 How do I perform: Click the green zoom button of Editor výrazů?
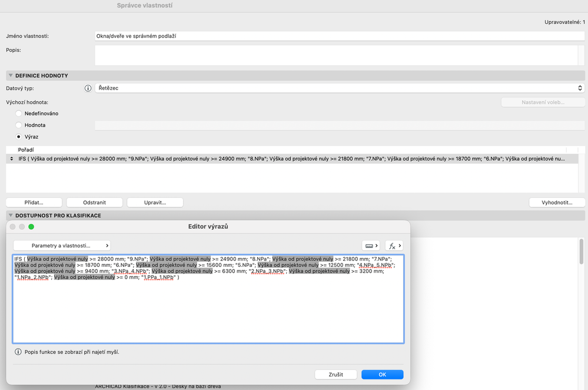coord(31,227)
